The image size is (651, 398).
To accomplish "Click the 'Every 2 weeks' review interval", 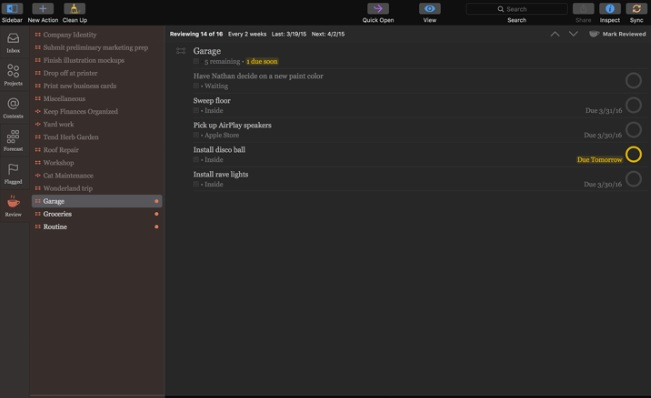I will click(247, 34).
